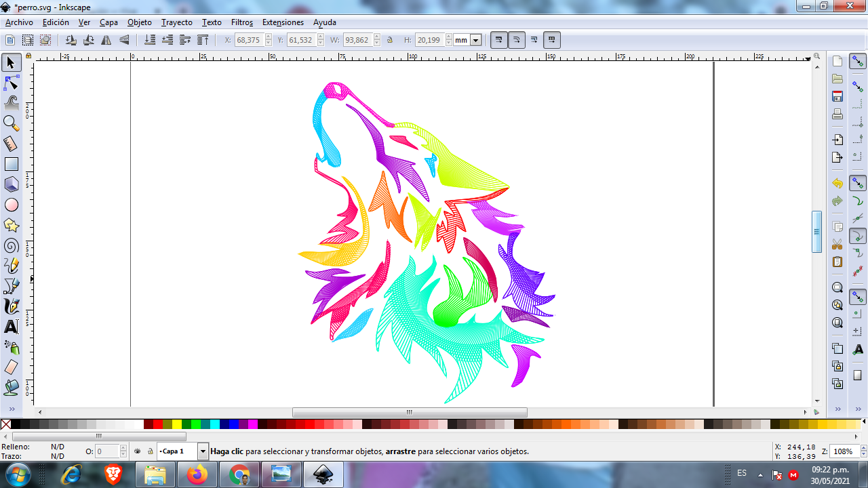Select the Spiral tool

tap(11, 245)
